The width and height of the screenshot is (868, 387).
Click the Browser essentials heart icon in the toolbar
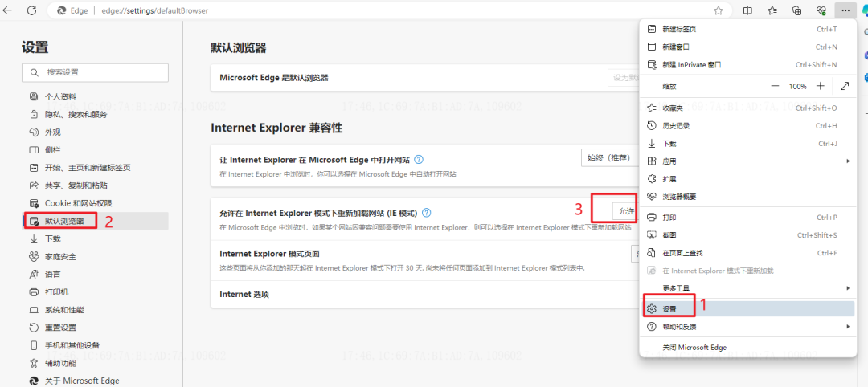click(x=822, y=10)
